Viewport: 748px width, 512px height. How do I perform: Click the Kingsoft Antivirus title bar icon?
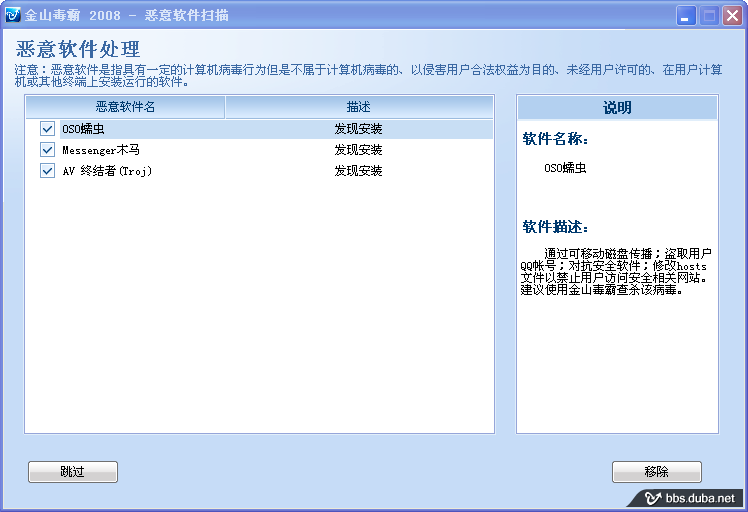(x=13, y=15)
